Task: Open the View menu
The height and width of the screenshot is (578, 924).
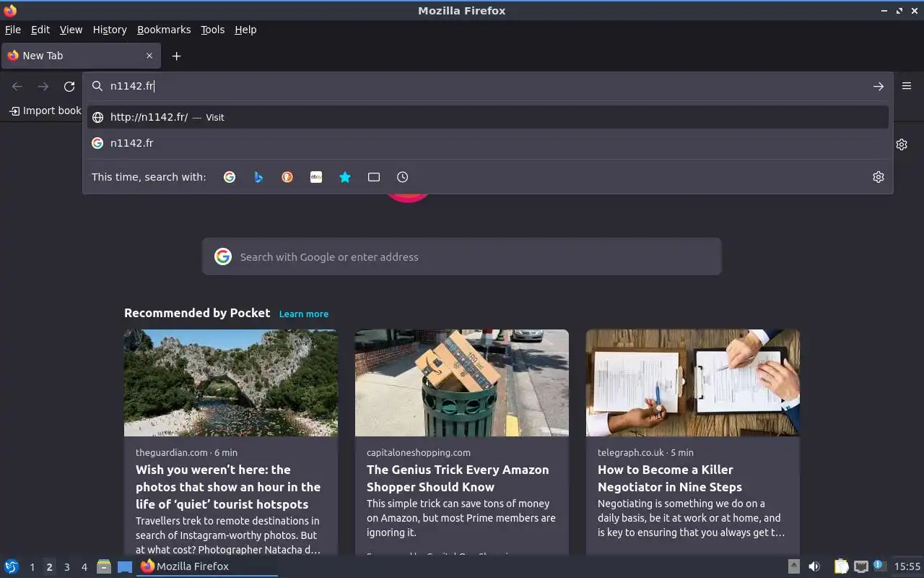Action: point(71,30)
